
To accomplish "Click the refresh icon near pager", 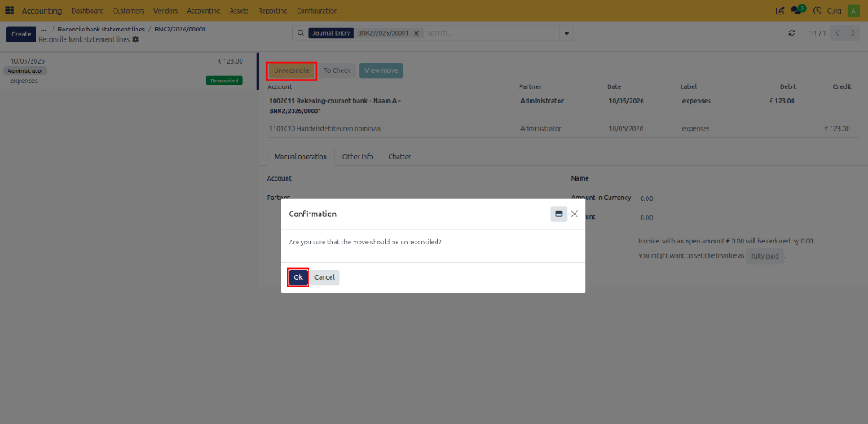I will 793,33.
